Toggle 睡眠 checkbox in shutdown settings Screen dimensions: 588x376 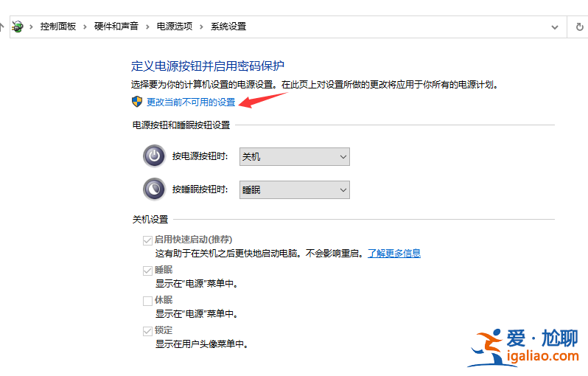[147, 271]
